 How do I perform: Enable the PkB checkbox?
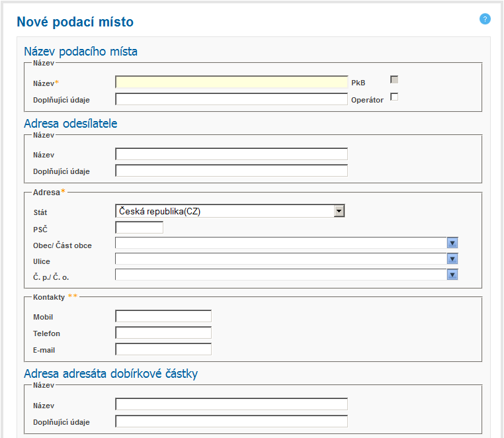click(x=394, y=80)
